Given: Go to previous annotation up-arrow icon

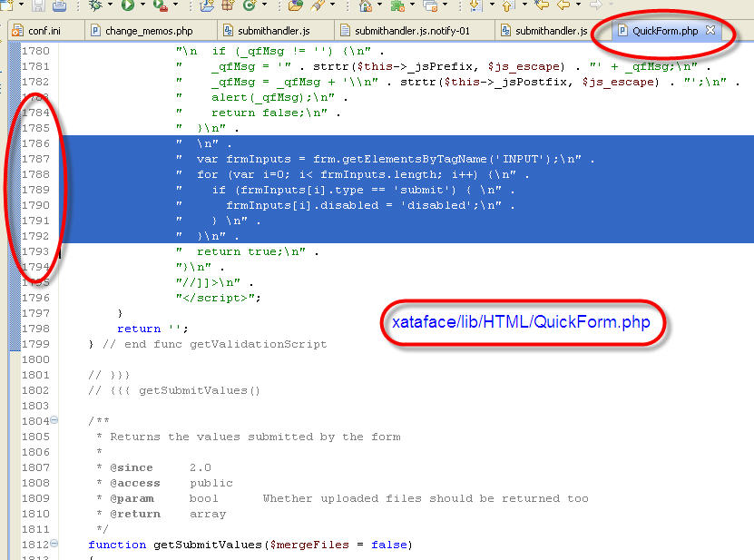Looking at the screenshot, I should [507, 5].
